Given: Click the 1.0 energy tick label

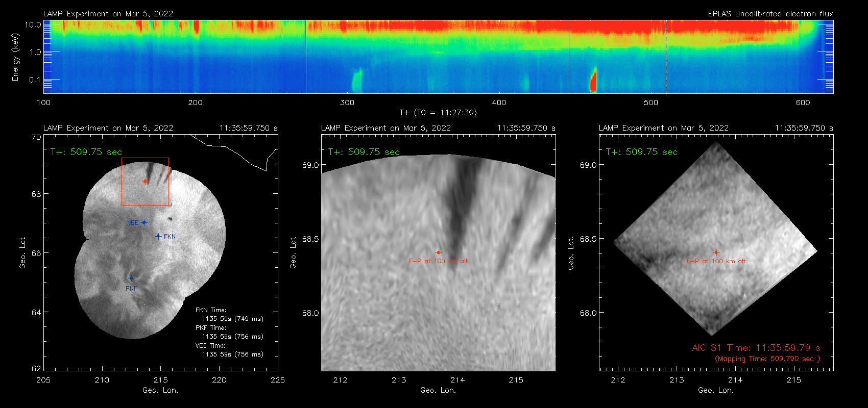Looking at the screenshot, I should (35, 52).
